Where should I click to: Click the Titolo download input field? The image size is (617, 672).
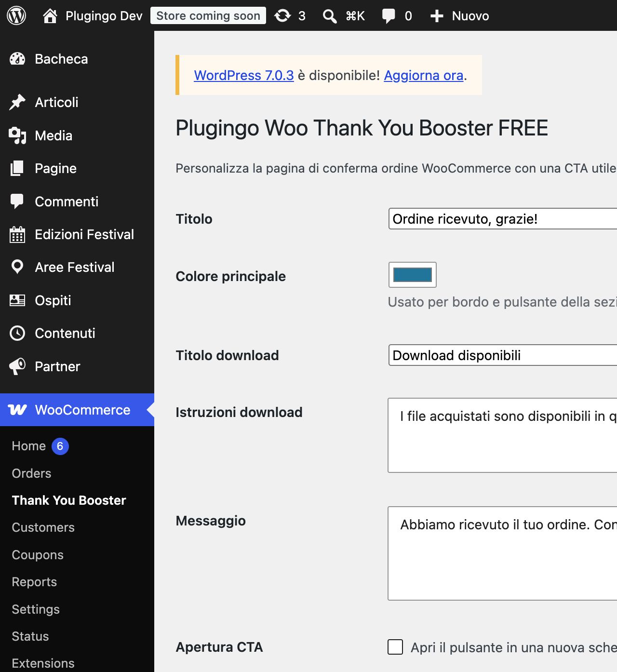(x=503, y=355)
